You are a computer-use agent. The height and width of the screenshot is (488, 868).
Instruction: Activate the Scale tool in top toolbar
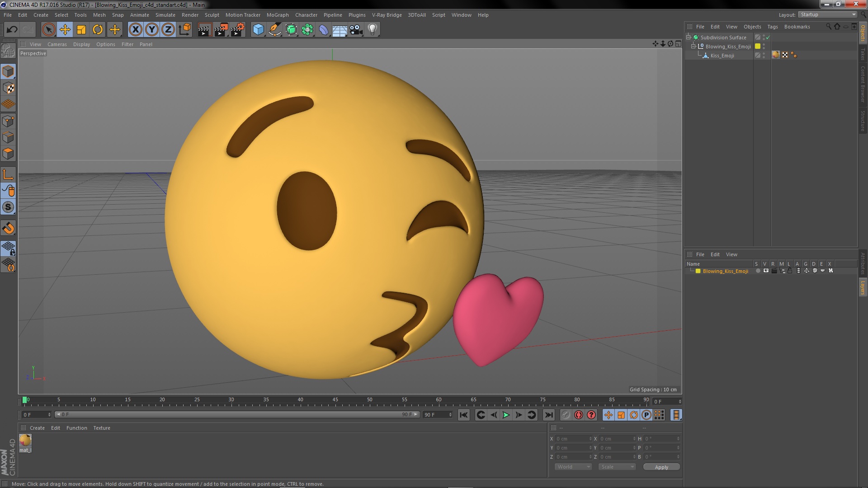click(81, 30)
